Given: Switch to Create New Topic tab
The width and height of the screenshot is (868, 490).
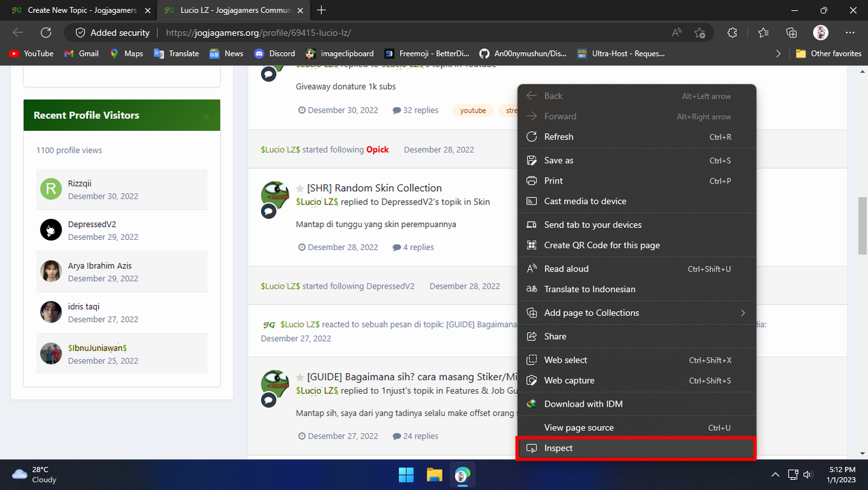Looking at the screenshot, I should pos(81,10).
